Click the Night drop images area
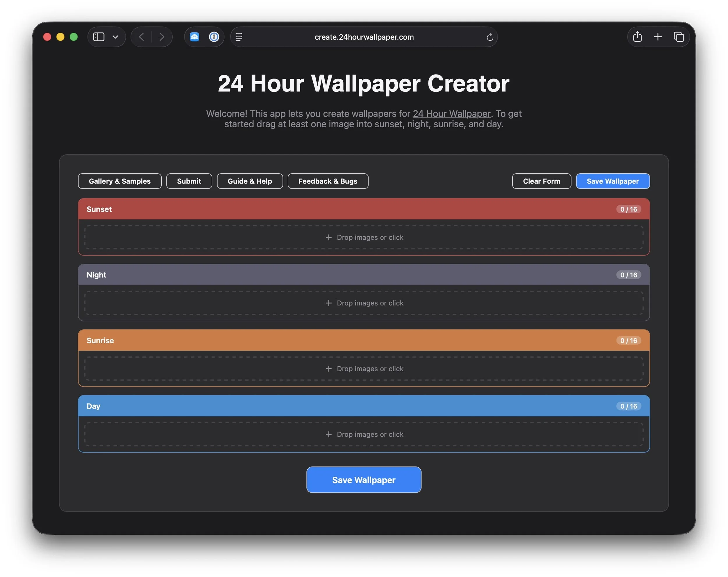 pos(364,303)
